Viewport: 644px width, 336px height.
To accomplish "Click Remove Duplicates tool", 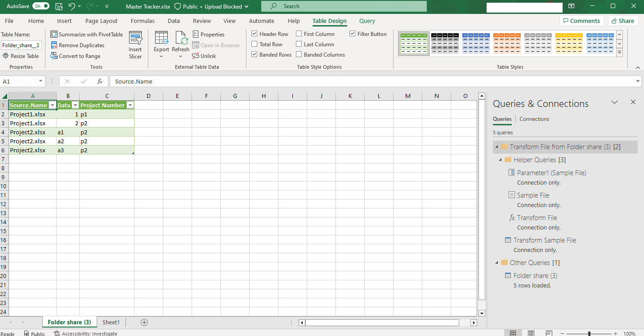I will tap(77, 45).
